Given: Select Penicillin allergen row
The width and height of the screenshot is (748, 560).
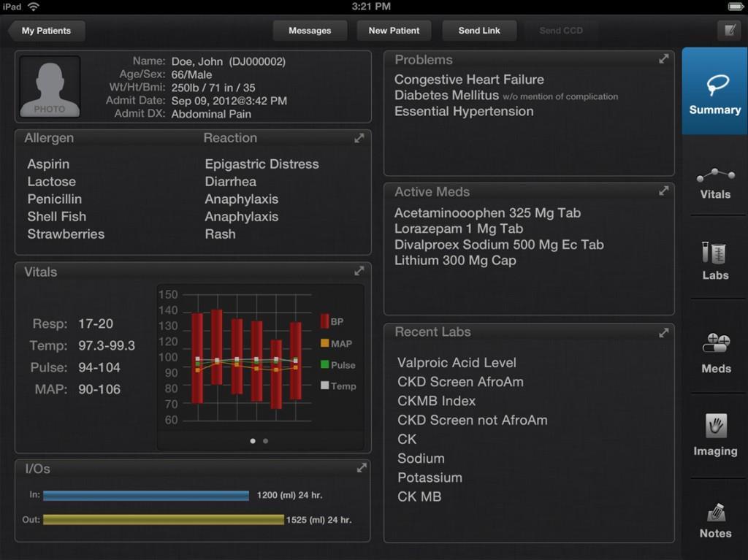Looking at the screenshot, I should pos(54,199).
